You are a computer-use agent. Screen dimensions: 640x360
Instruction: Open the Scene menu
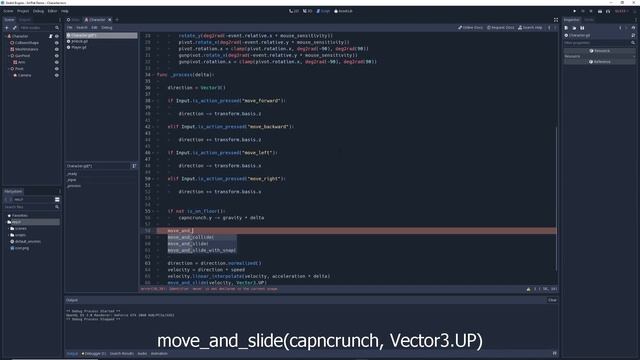click(x=8, y=11)
